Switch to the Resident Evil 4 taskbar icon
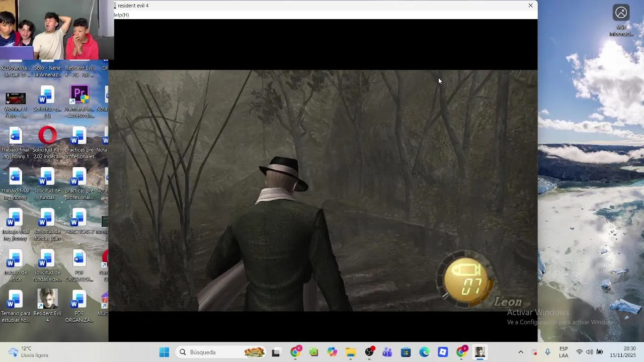This screenshot has width=644, height=362. point(479,352)
